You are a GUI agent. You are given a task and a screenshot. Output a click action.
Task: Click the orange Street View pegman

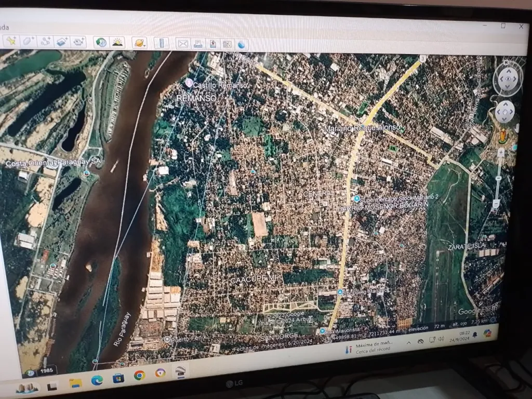tap(503, 137)
